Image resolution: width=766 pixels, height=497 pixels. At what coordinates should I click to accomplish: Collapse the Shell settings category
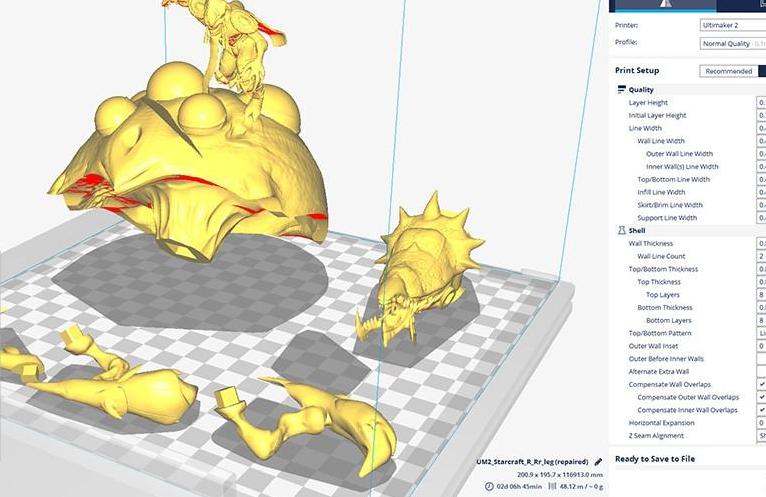(x=687, y=230)
